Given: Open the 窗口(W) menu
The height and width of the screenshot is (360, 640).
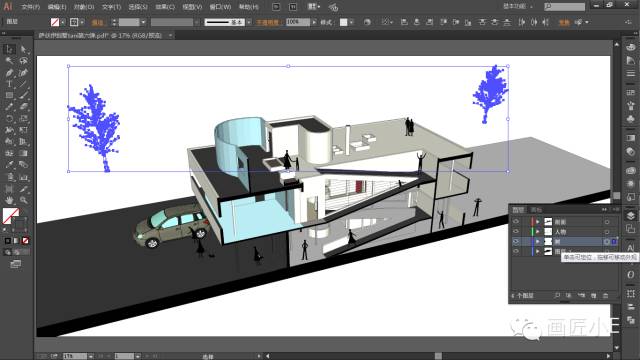Looking at the screenshot, I should click(x=220, y=7).
